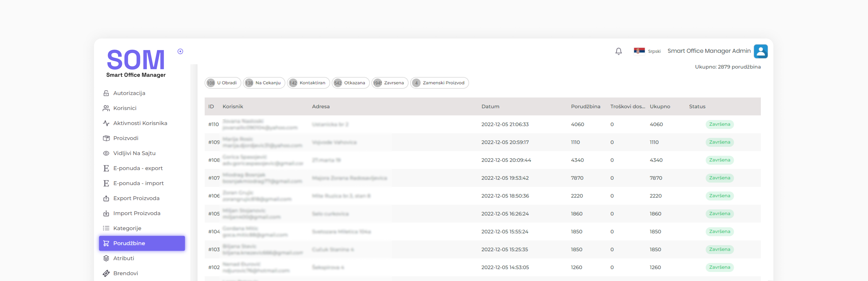The height and width of the screenshot is (281, 868).
Task: Toggle the sidebar pin radio icon
Action: (x=180, y=51)
